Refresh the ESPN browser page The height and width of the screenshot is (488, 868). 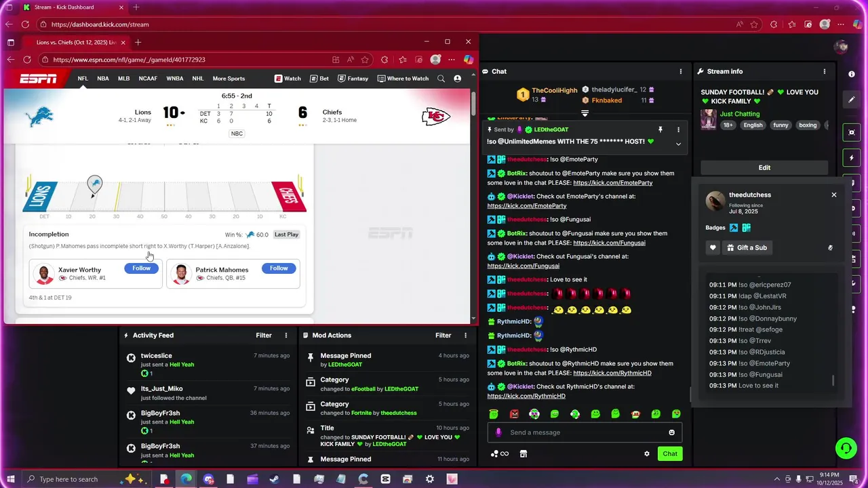tap(27, 60)
